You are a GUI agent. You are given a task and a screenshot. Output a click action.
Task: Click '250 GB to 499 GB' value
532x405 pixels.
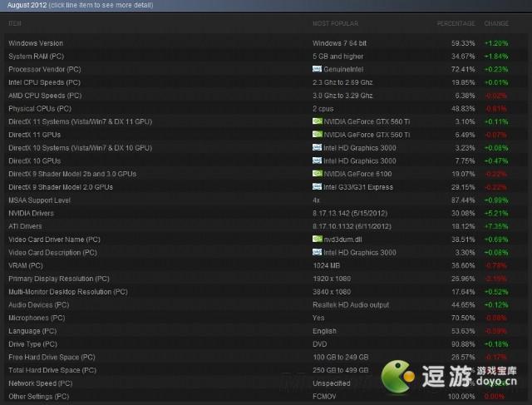tap(341, 370)
